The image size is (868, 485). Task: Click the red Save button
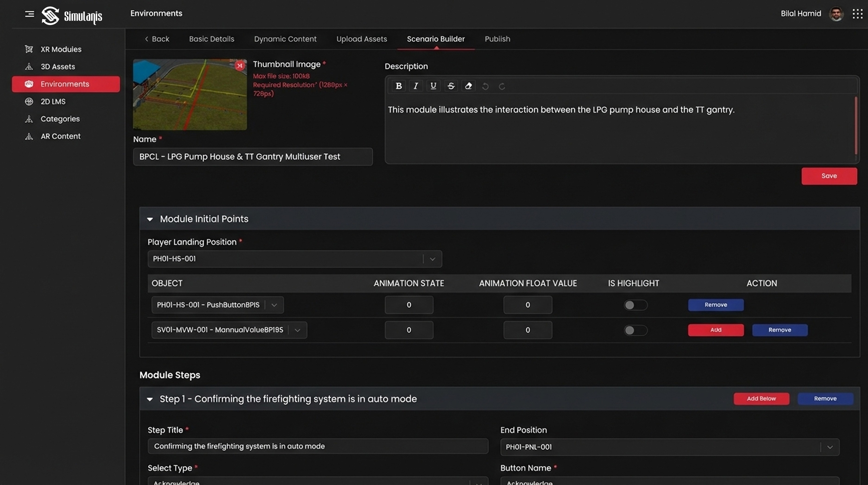(x=829, y=176)
